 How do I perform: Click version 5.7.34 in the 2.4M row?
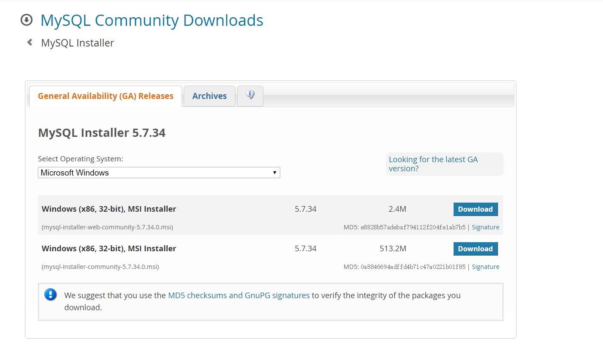(306, 209)
